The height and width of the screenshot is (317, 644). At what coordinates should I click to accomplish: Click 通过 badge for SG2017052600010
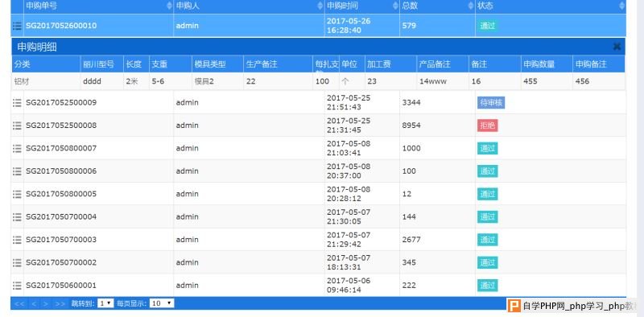(x=488, y=26)
